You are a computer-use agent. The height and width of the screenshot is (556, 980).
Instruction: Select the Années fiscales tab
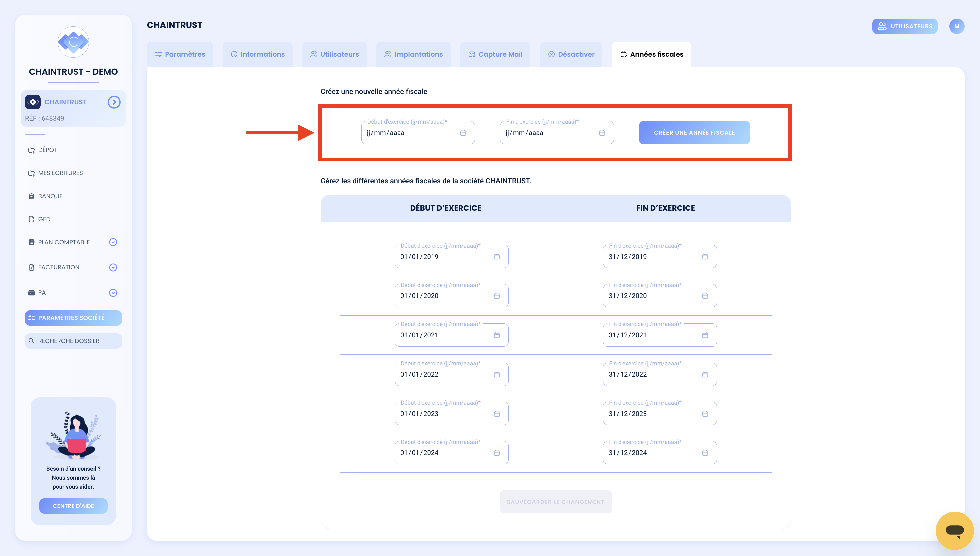(652, 54)
